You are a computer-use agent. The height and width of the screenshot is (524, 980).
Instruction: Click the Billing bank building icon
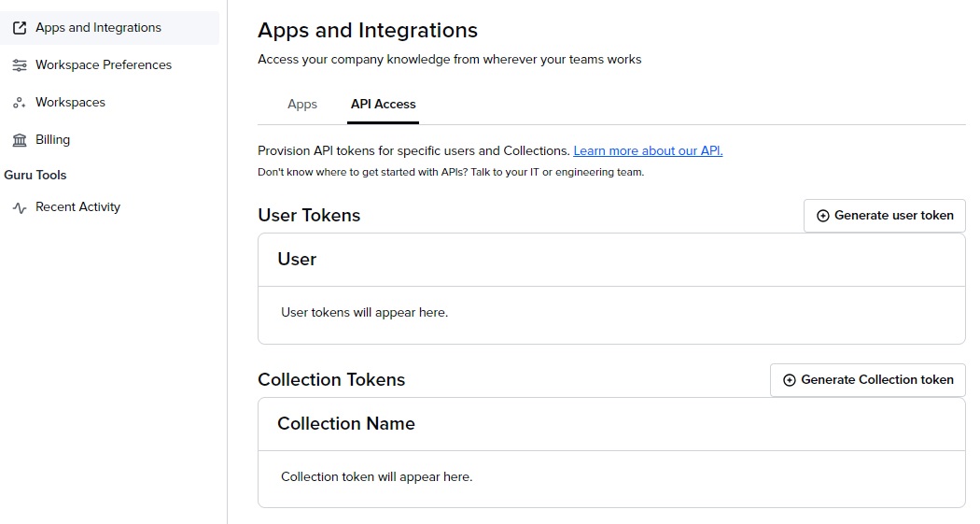coord(20,140)
